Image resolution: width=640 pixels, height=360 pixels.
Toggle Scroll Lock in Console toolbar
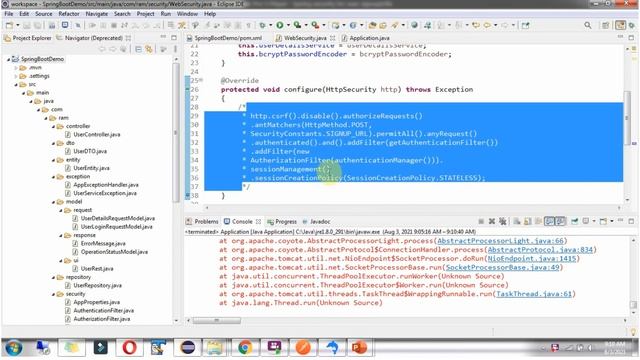point(528,221)
